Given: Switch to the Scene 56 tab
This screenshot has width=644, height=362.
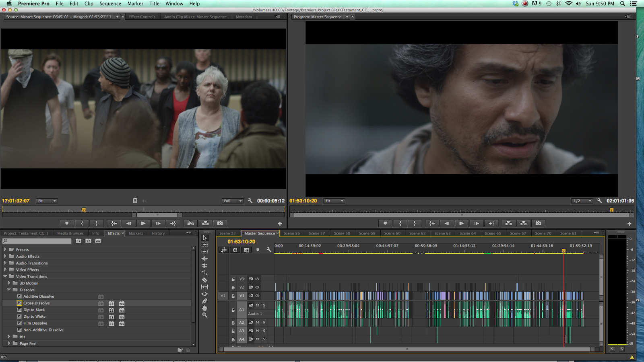Looking at the screenshot, I should (x=291, y=233).
